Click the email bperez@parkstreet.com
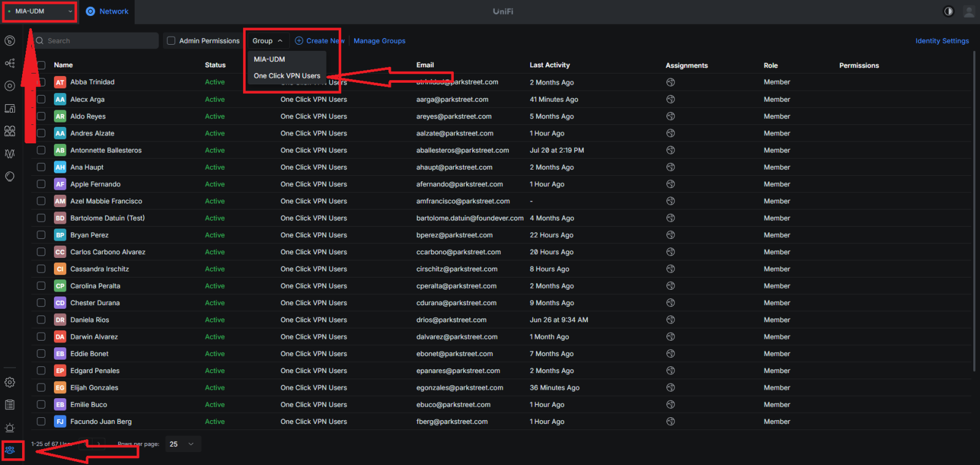 pyautogui.click(x=454, y=235)
